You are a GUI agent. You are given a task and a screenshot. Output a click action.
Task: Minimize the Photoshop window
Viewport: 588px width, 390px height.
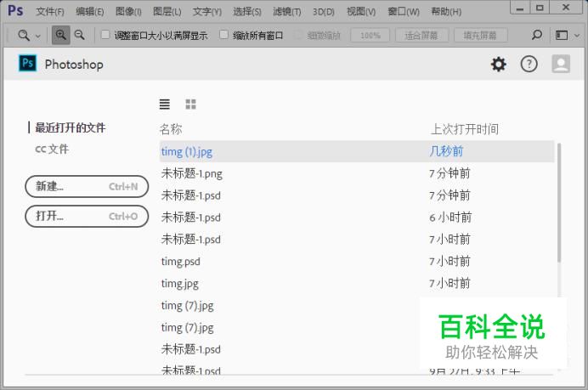point(520,8)
